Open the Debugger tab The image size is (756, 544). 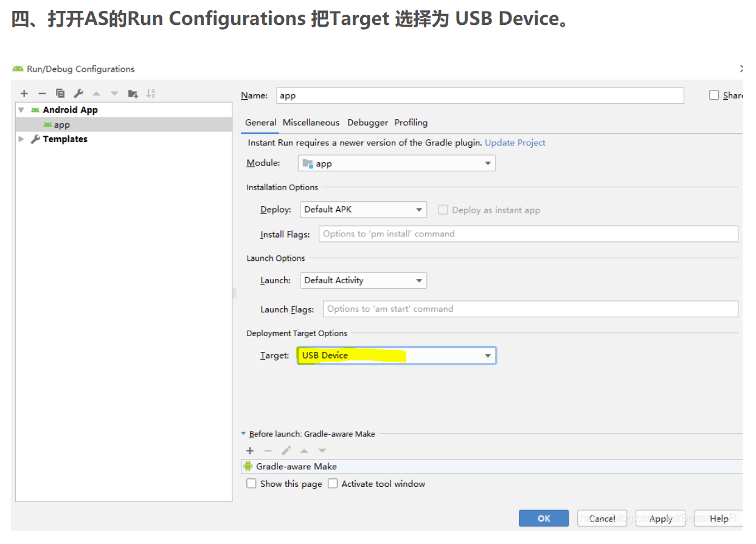pos(367,123)
